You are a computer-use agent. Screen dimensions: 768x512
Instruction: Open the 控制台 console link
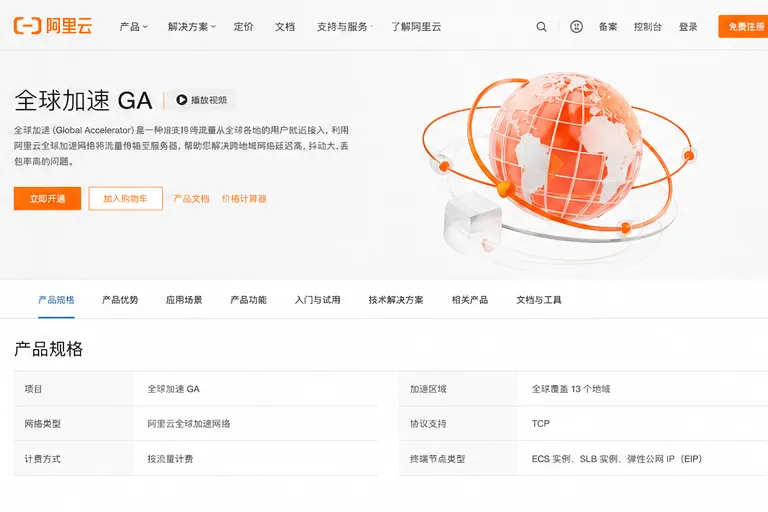[648, 27]
